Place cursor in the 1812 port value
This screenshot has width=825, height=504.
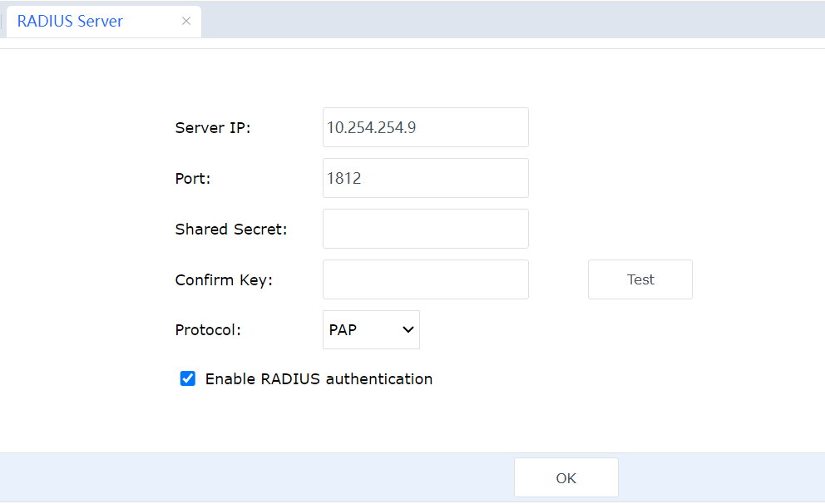(344, 178)
